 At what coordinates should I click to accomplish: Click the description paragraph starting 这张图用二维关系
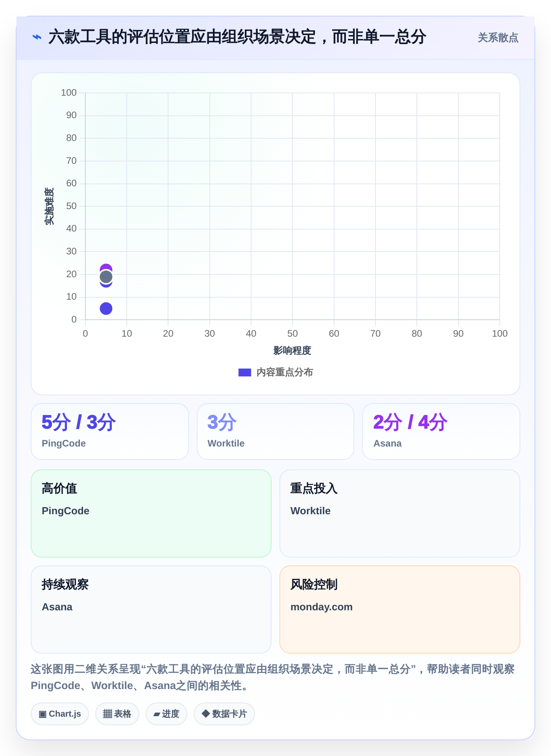tap(273, 677)
